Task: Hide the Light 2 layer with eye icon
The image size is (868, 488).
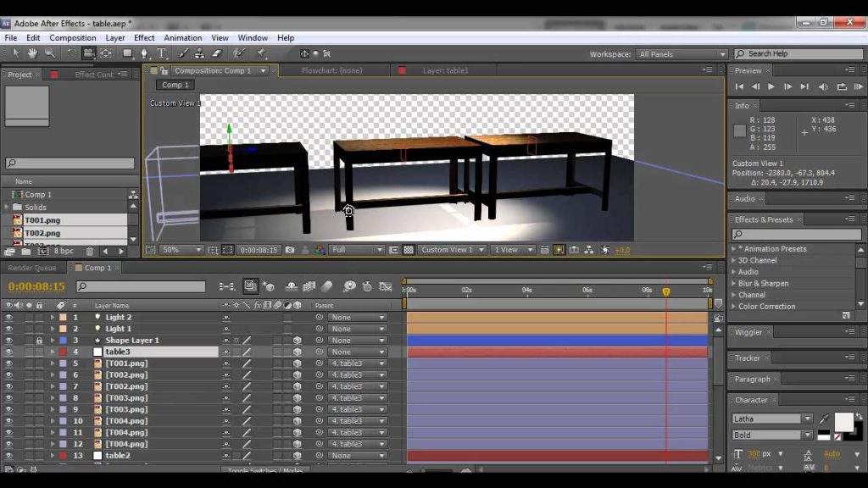Action: click(8, 317)
